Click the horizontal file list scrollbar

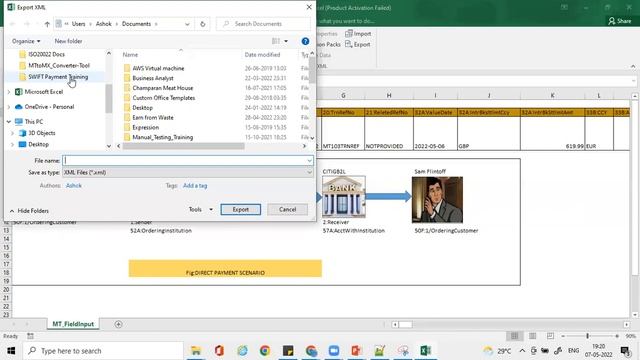click(x=184, y=146)
